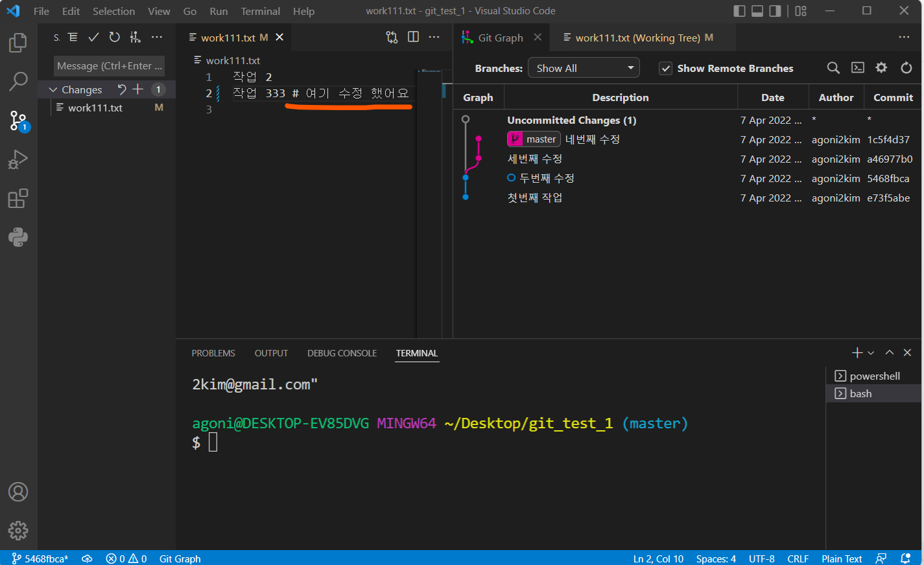The height and width of the screenshot is (565, 924).
Task: Open More Actions in Git Graph editor group
Action: tap(904, 38)
